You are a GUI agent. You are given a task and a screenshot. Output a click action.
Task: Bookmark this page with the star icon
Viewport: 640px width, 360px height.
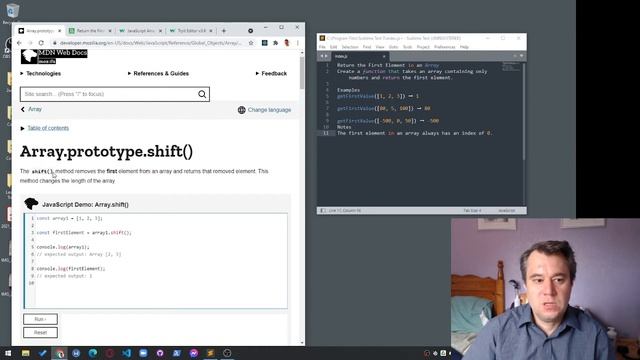251,43
